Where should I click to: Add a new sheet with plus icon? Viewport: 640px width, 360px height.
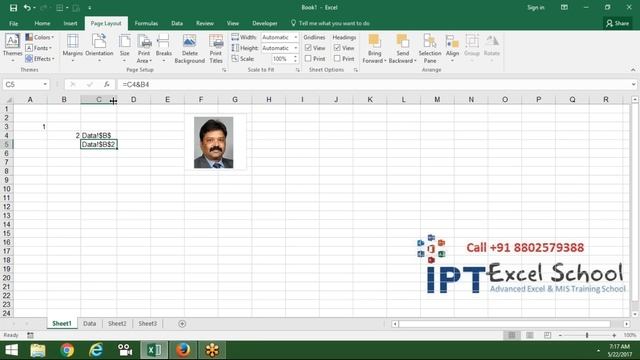point(182,324)
